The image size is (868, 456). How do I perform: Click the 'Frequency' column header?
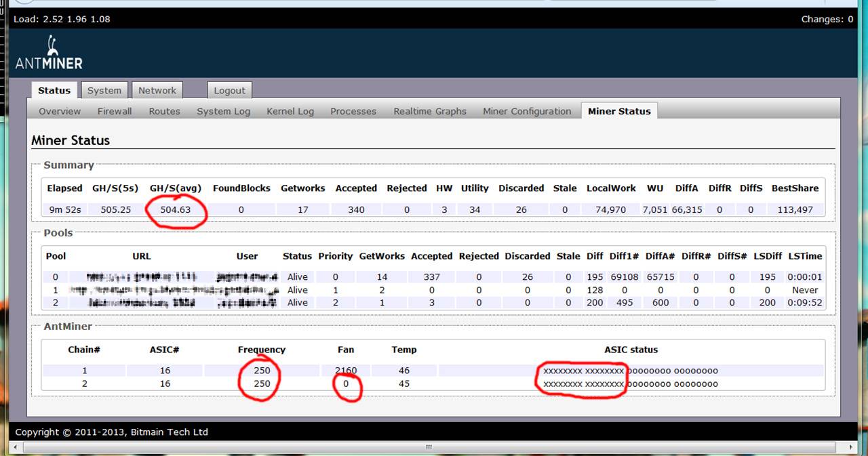coord(262,350)
